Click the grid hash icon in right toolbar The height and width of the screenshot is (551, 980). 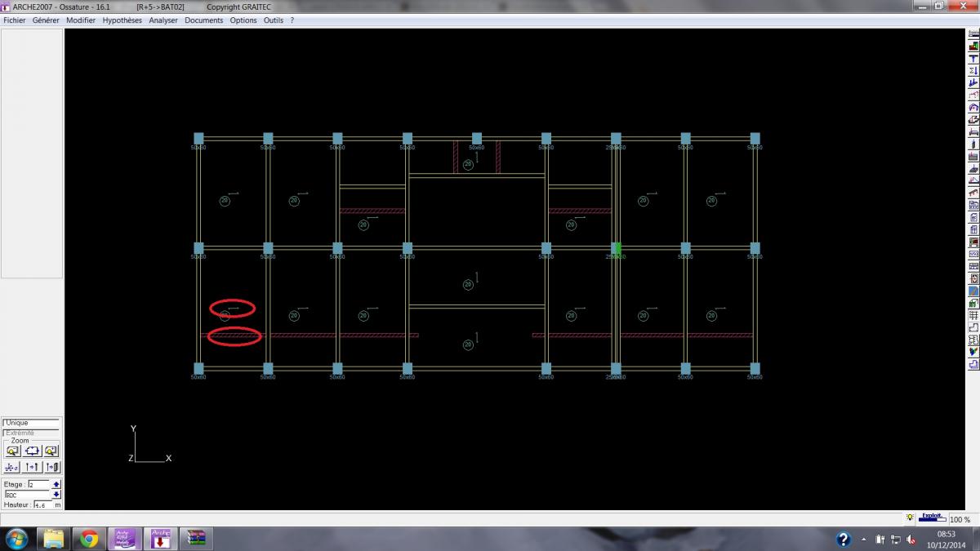point(973,314)
